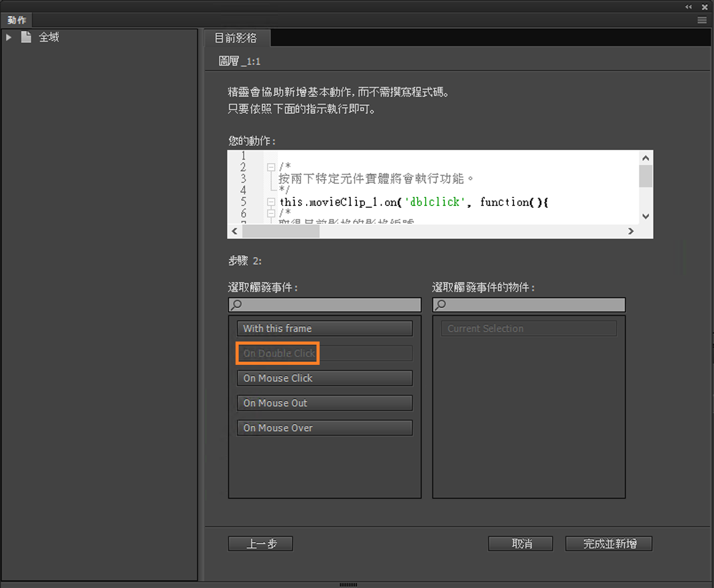Click the 完成並新增 button

(x=608, y=543)
